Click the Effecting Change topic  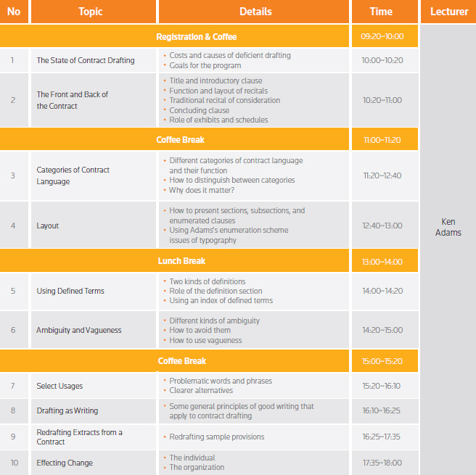[x=65, y=463]
